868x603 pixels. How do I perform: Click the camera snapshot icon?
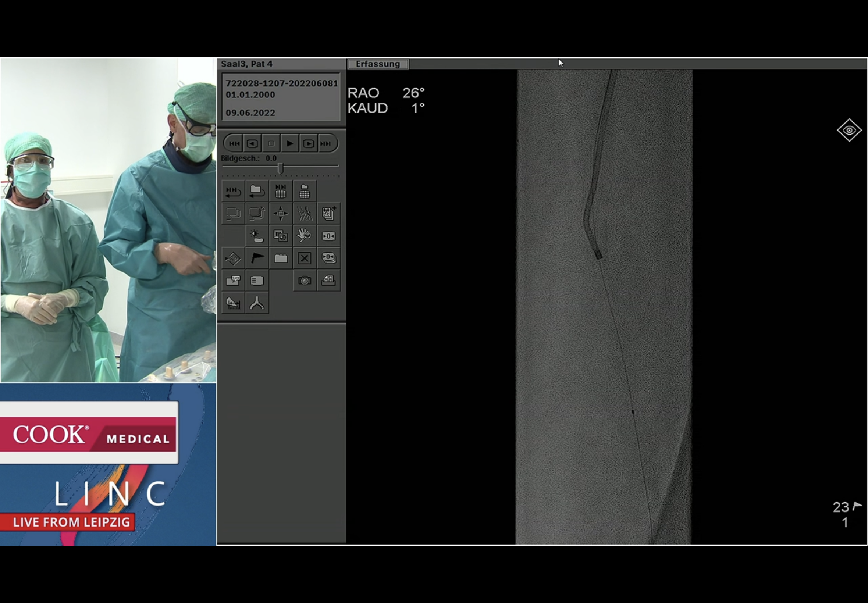304,281
